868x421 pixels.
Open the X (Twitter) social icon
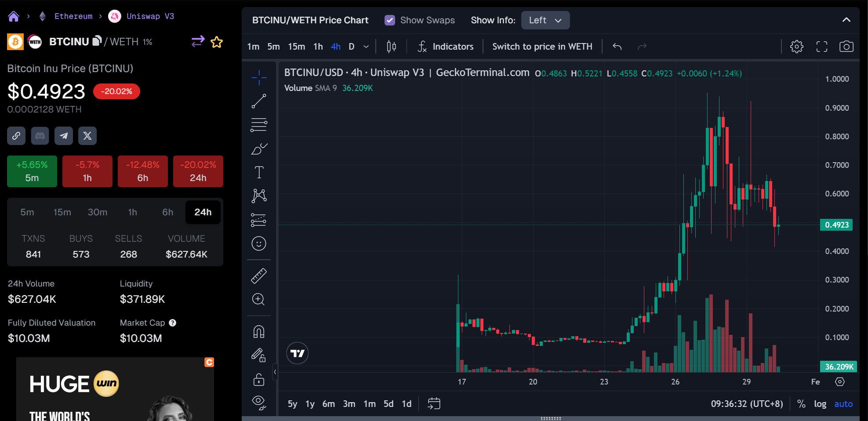tap(87, 136)
